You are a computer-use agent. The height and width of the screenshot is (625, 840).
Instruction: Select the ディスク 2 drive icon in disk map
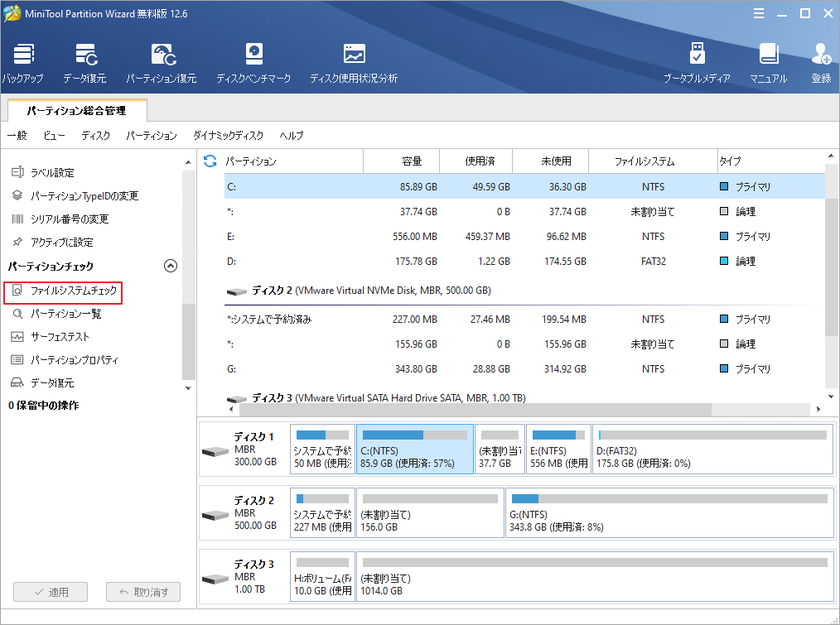[215, 515]
